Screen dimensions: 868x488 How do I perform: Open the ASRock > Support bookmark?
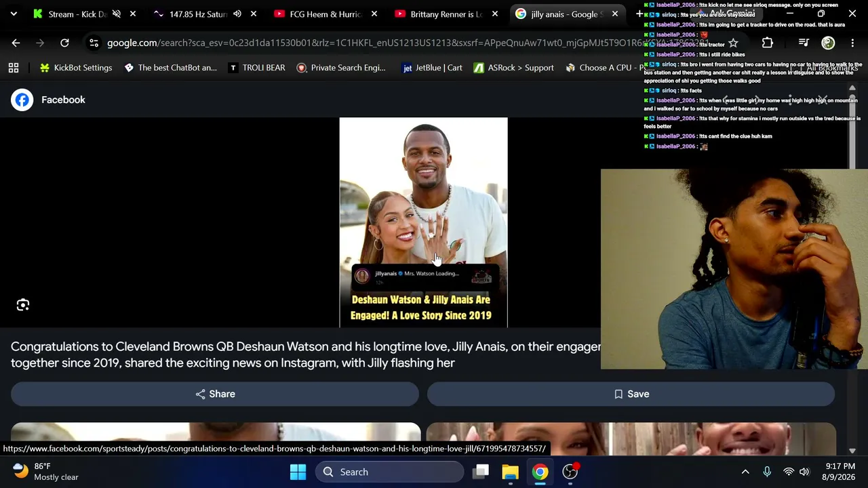tap(514, 68)
